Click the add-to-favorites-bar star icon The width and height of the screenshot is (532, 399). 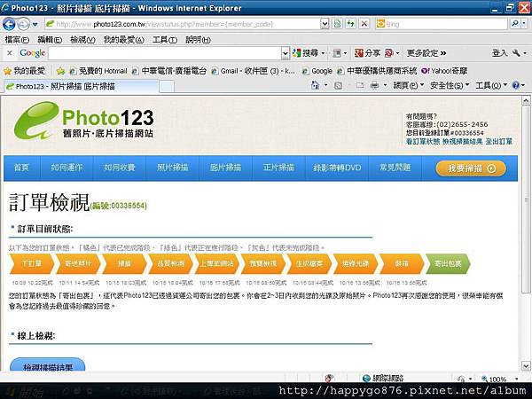60,71
